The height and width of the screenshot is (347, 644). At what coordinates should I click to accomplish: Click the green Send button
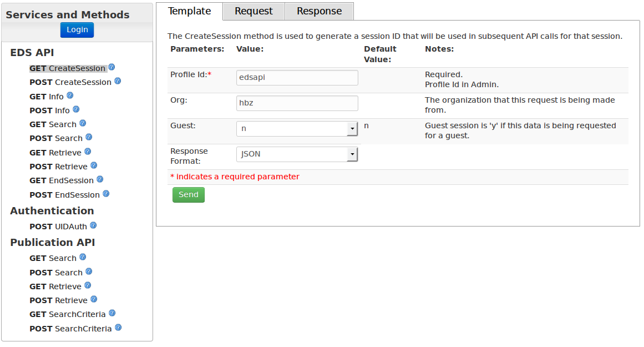[189, 195]
